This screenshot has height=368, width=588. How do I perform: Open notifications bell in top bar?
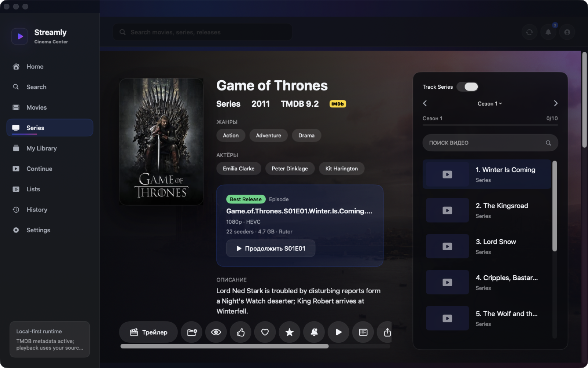[548, 32]
